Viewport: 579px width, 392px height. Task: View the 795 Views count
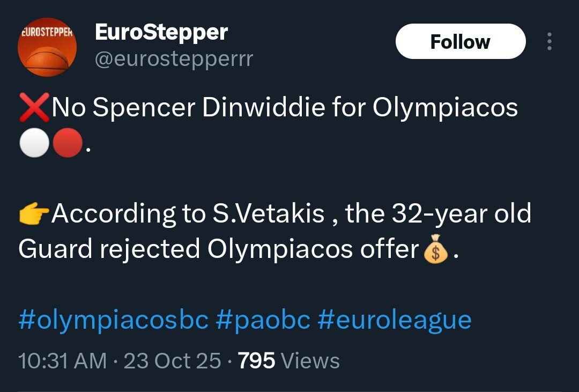(289, 361)
